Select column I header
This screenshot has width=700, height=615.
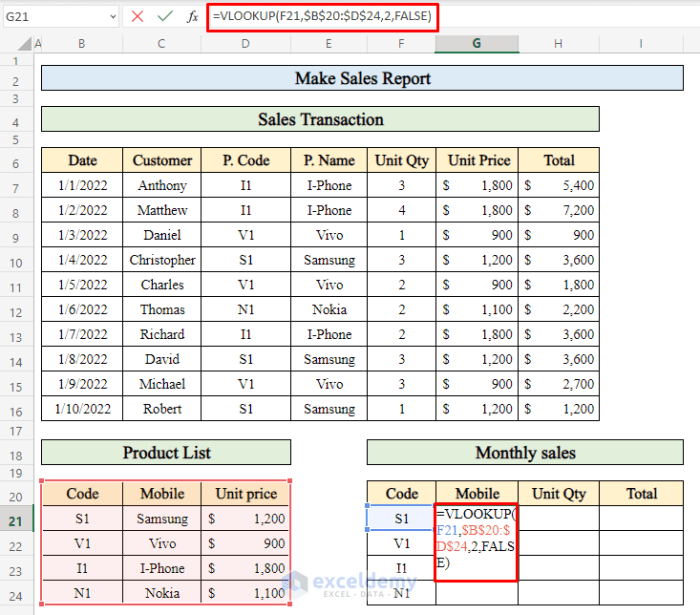pos(641,44)
